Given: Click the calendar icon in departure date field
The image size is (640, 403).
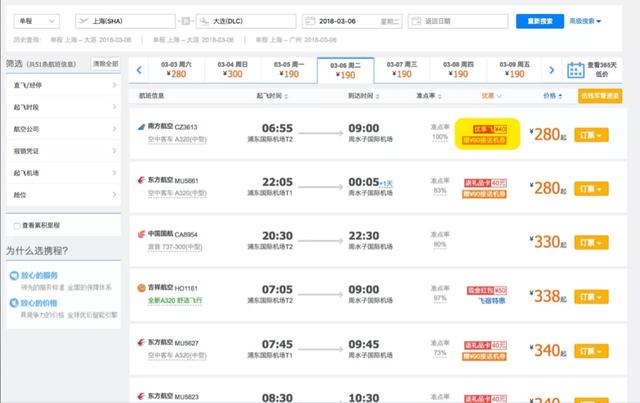Looking at the screenshot, I should (310, 21).
